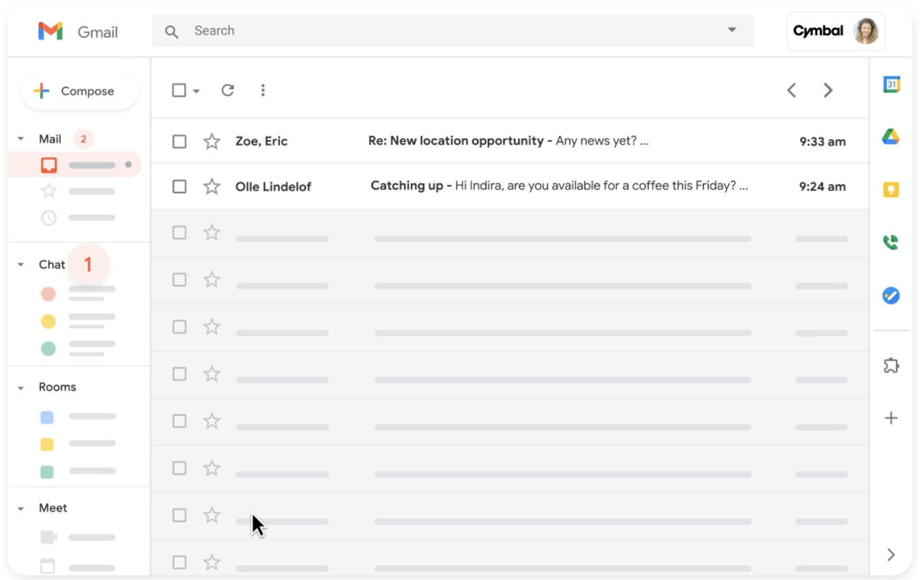
Task: Add a new side panel app with plus icon
Action: pos(892,418)
